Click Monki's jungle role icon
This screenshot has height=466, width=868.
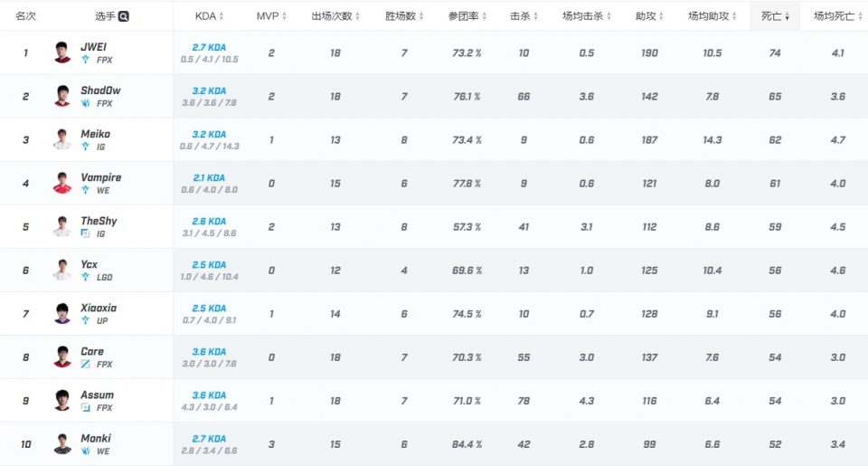click(x=85, y=451)
